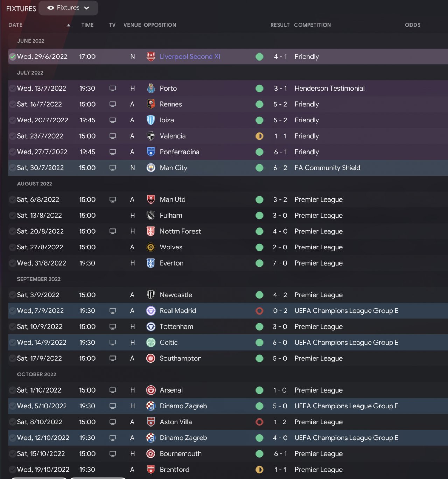
Task: Toggle the checkmark beside Wed, 13/7/2022 fixture
Action: [13, 89]
